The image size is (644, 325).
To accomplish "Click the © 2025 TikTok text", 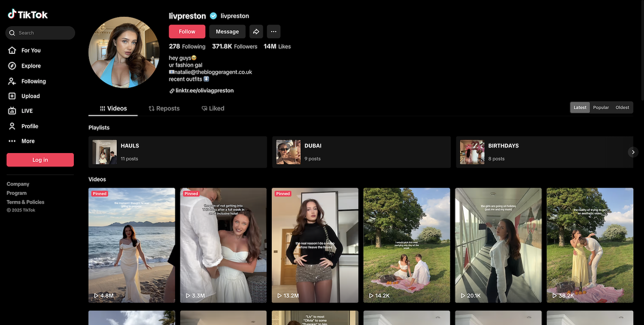I will click(21, 210).
